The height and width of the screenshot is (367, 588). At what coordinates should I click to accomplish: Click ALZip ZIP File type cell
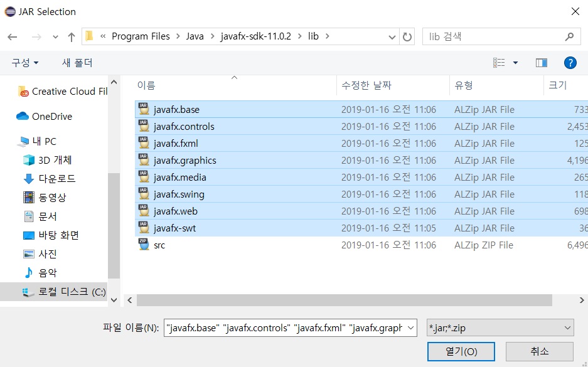coord(484,245)
